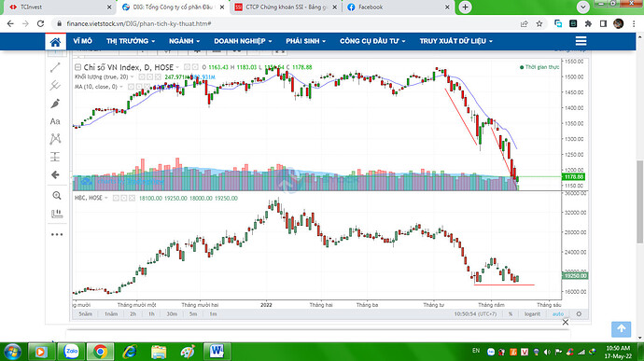Toggle visibility of MA (10, close, 0)
The width and height of the screenshot is (644, 361).
131,87
